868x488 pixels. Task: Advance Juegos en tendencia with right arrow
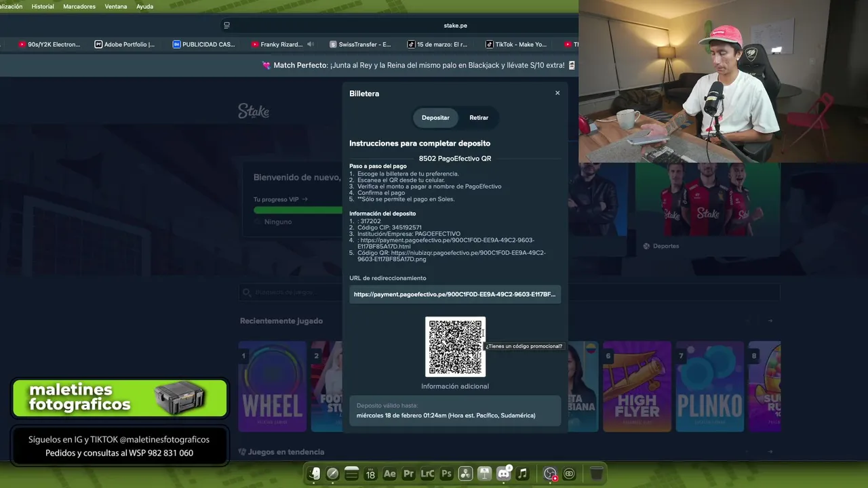(770, 451)
